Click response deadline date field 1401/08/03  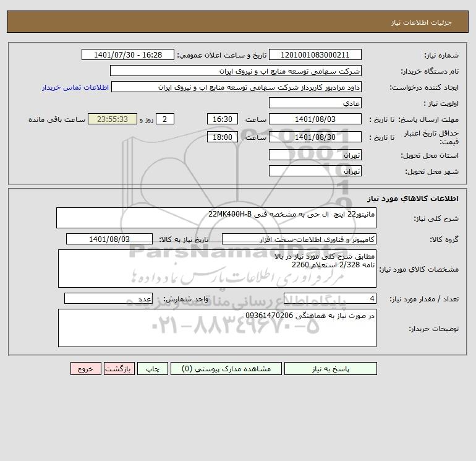point(315,119)
